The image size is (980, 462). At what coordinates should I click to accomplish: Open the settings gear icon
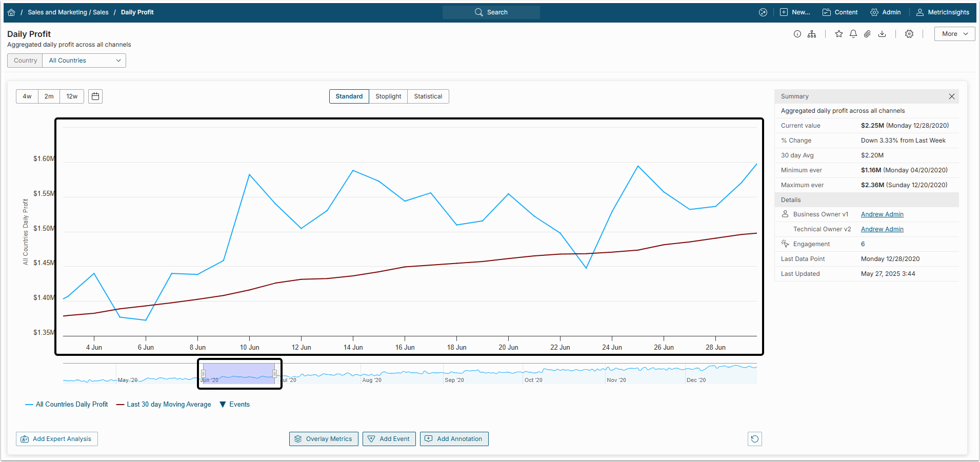tap(909, 34)
